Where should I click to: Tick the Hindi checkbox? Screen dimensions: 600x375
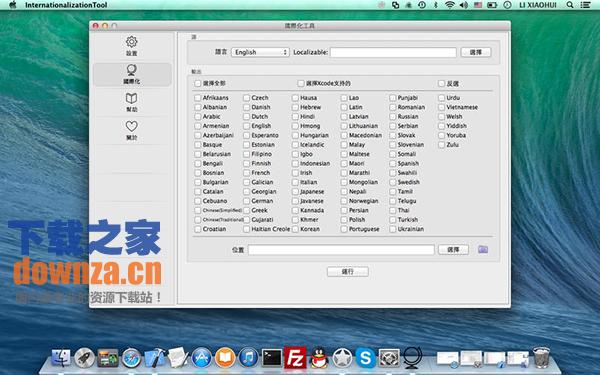click(295, 116)
